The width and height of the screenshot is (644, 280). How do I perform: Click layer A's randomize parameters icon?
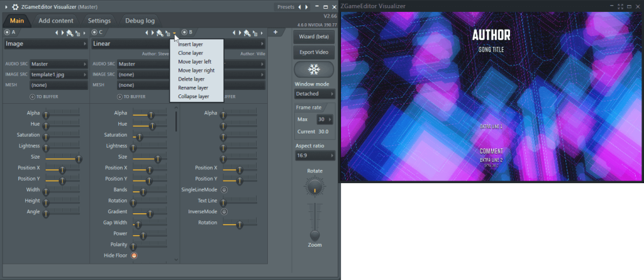point(70,32)
